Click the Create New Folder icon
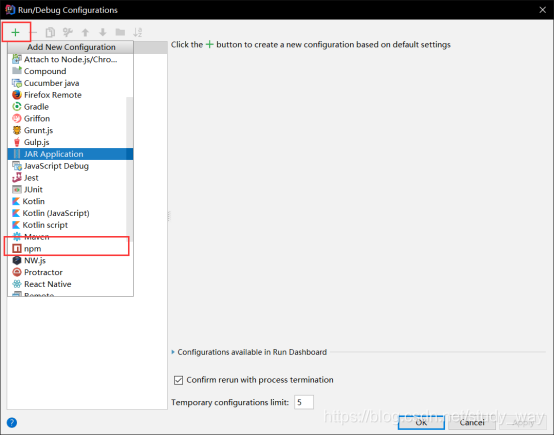Screen dimensions: 554x435 pyautogui.click(x=120, y=33)
